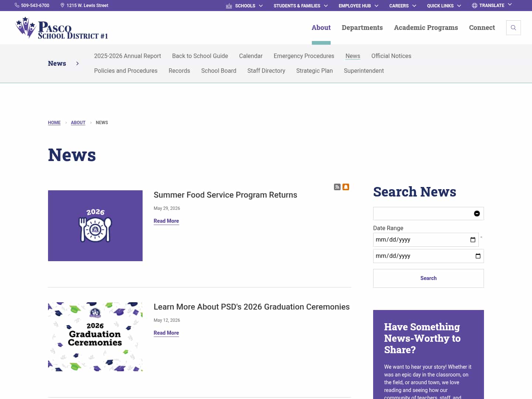Read More on Graduation Ceremonies article
532x399 pixels.
tap(166, 333)
